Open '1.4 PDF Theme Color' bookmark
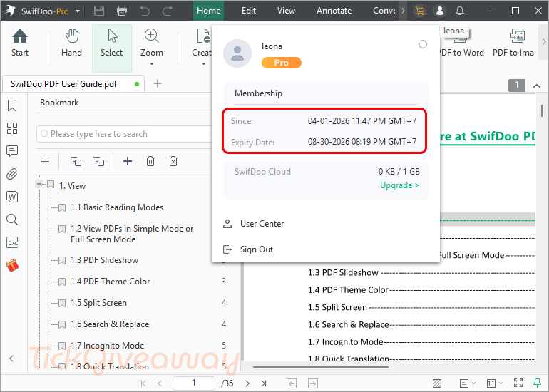Viewport: 549px width, 392px height. (x=111, y=282)
